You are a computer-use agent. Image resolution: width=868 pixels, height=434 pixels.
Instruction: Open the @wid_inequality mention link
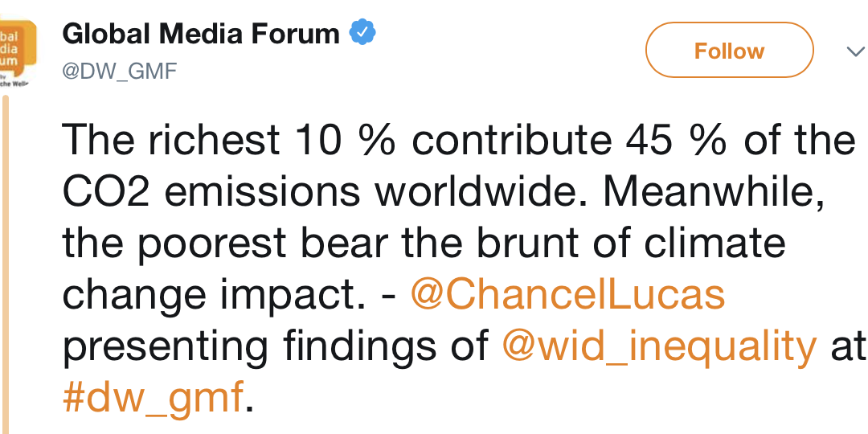click(659, 346)
